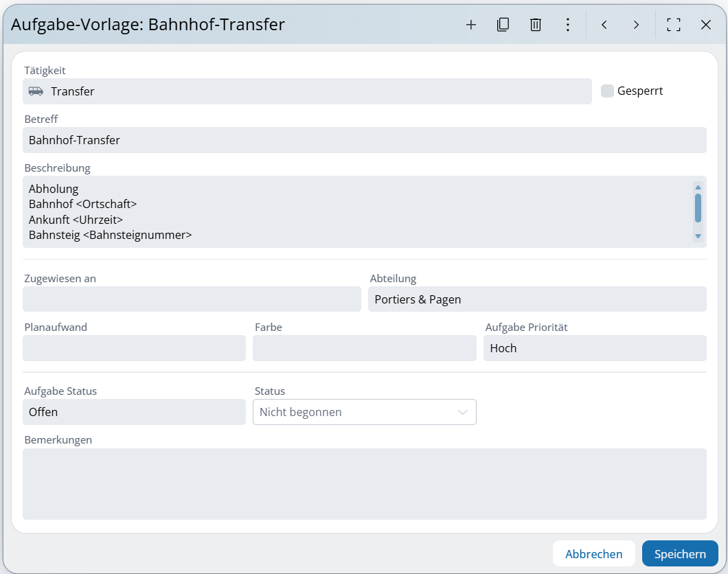Click the Farbe color field
728x574 pixels.
tap(364, 348)
